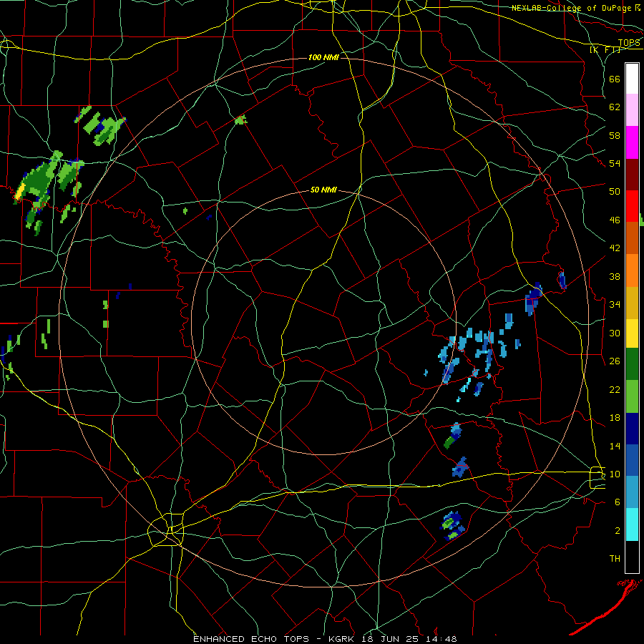
Task: Click the '100 NMI' range ring label
Action: [323, 57]
